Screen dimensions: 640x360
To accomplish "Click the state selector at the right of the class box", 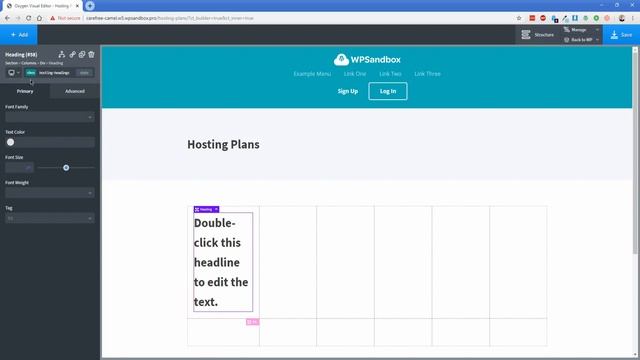I will tap(84, 73).
